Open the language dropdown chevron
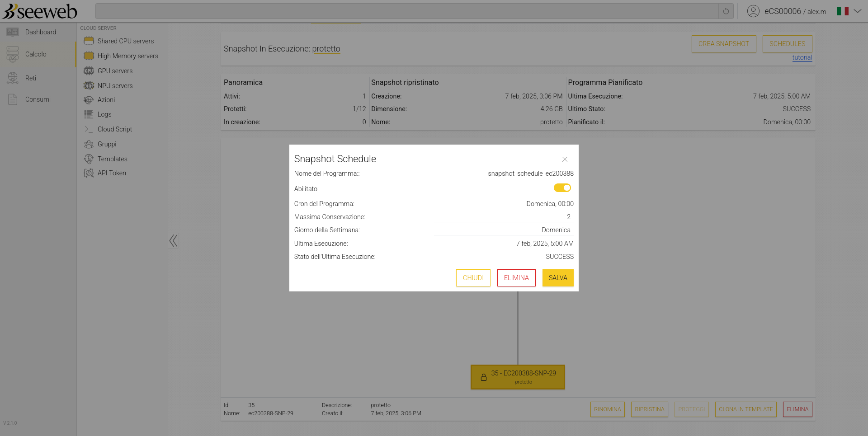 coord(858,11)
